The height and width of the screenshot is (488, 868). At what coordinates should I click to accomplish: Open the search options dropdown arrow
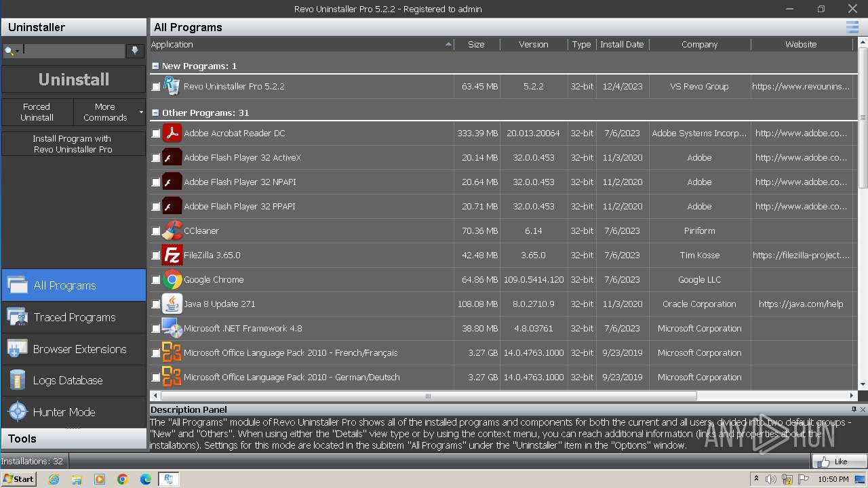point(18,52)
